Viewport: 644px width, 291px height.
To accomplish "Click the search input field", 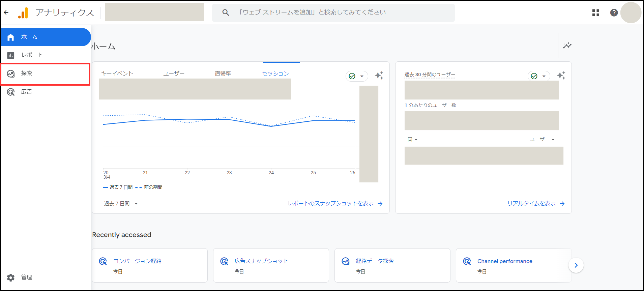I will click(x=333, y=12).
